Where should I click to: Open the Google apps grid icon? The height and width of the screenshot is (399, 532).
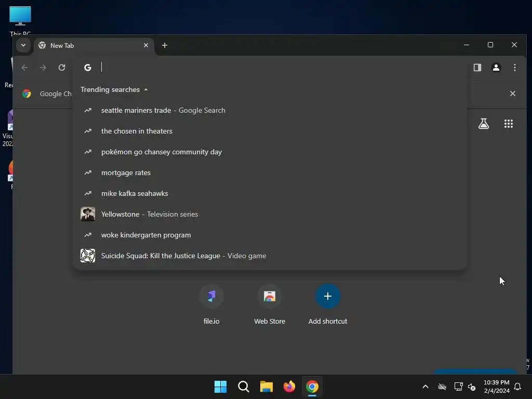tap(508, 124)
